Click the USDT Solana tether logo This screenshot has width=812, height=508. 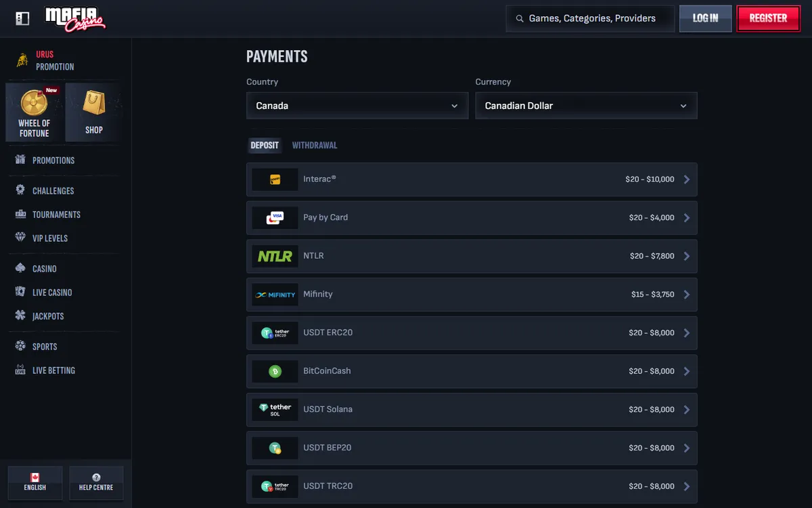pyautogui.click(x=275, y=410)
